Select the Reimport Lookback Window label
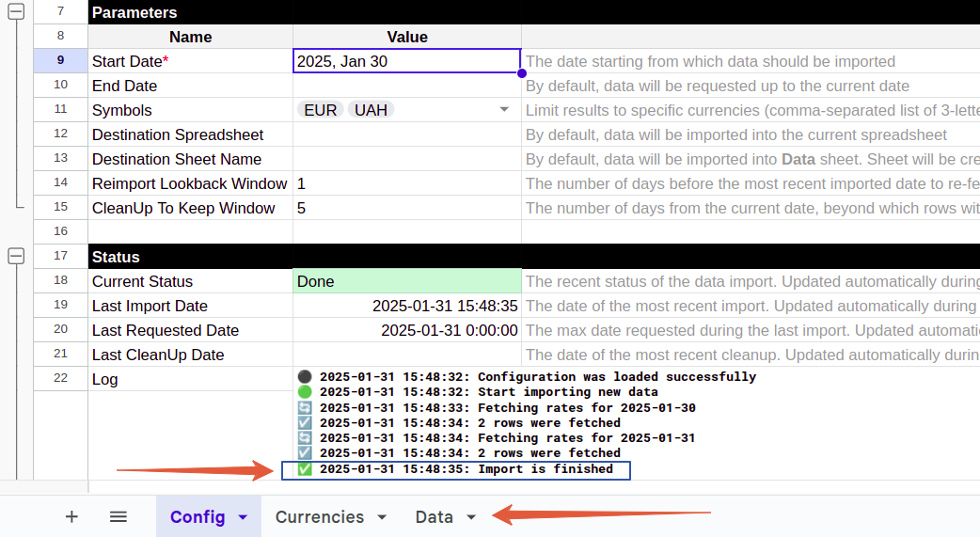 tap(190, 183)
